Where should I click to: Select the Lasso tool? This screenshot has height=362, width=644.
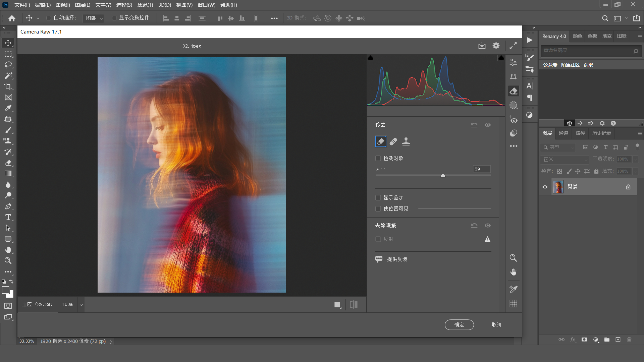click(x=8, y=65)
